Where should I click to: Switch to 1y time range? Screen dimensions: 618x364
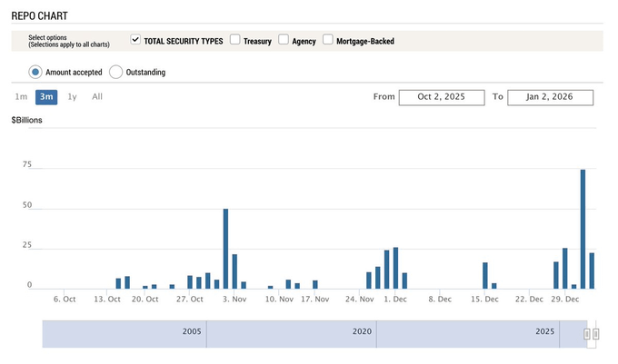(x=73, y=96)
